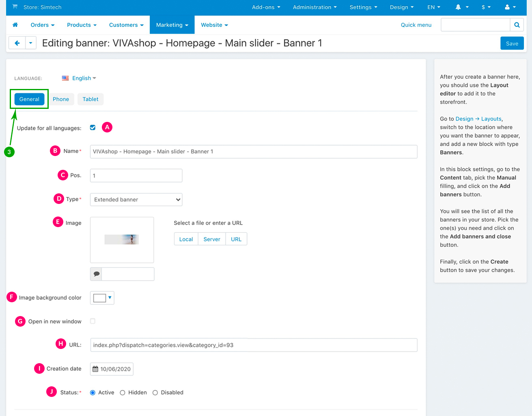
Task: Click the shopping cart store icon
Action: (x=15, y=7)
